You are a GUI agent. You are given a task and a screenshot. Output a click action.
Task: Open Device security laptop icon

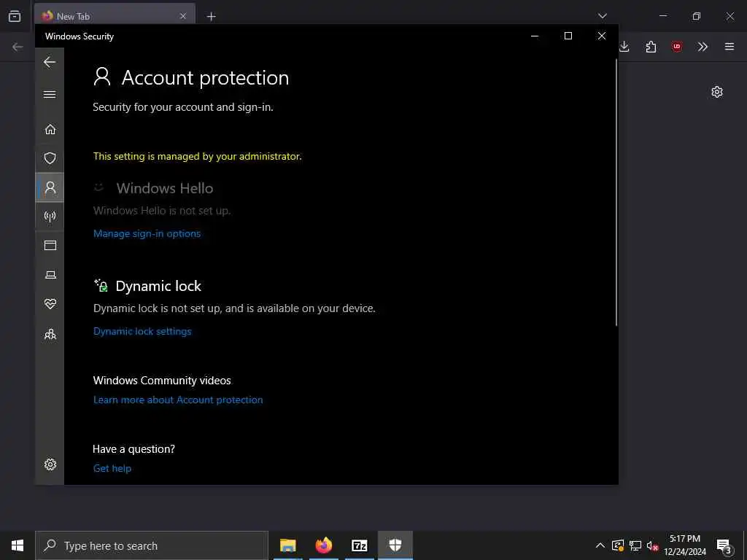[x=50, y=275]
